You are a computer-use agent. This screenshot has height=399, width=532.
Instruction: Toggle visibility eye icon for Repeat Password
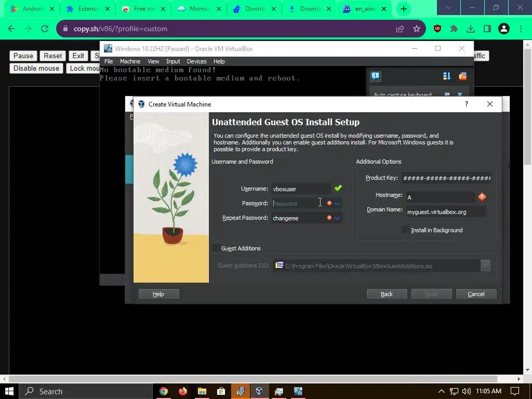tap(337, 218)
